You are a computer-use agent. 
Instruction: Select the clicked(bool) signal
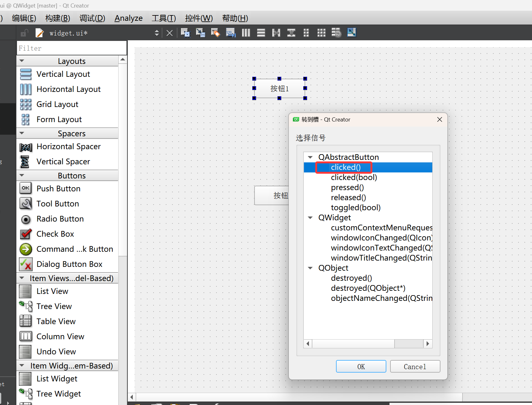(354, 177)
